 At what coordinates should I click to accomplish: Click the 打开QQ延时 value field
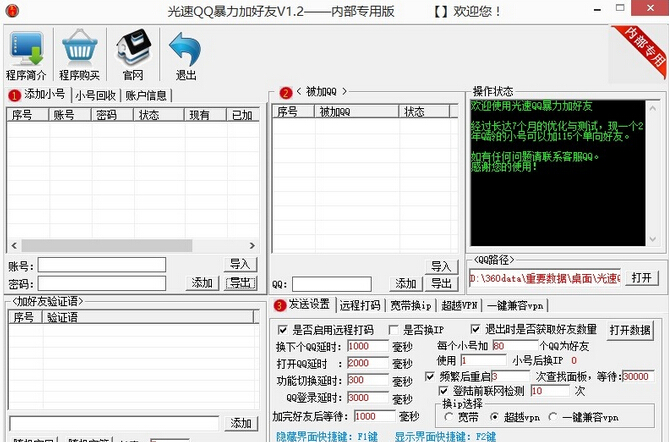point(368,363)
